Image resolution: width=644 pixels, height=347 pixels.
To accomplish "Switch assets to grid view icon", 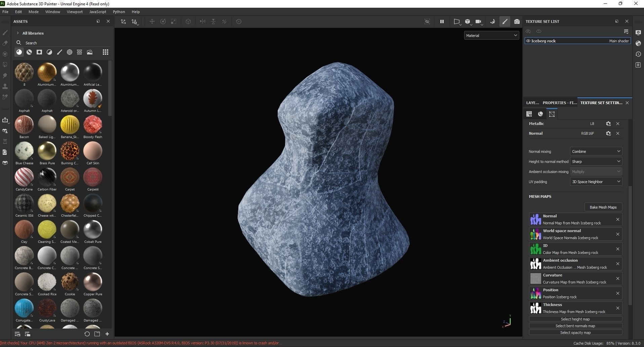I will click(106, 52).
